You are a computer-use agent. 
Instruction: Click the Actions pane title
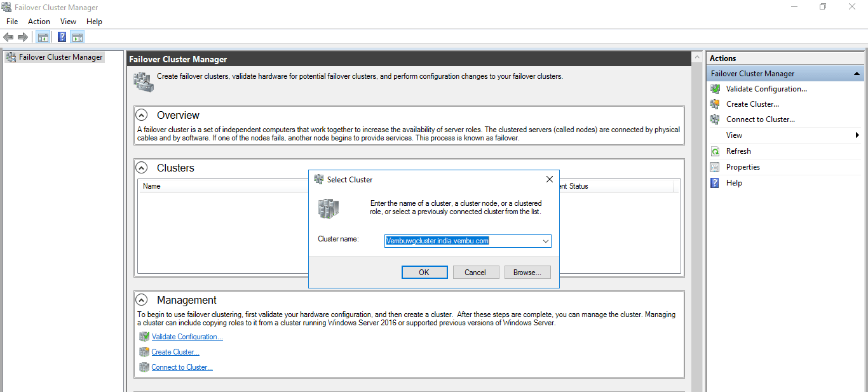[722, 58]
